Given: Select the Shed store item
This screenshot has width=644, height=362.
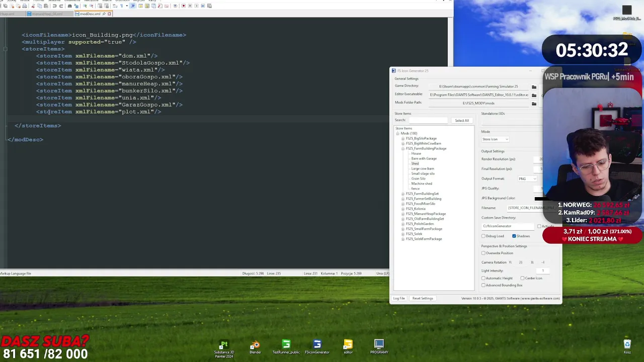Looking at the screenshot, I should click(415, 163).
